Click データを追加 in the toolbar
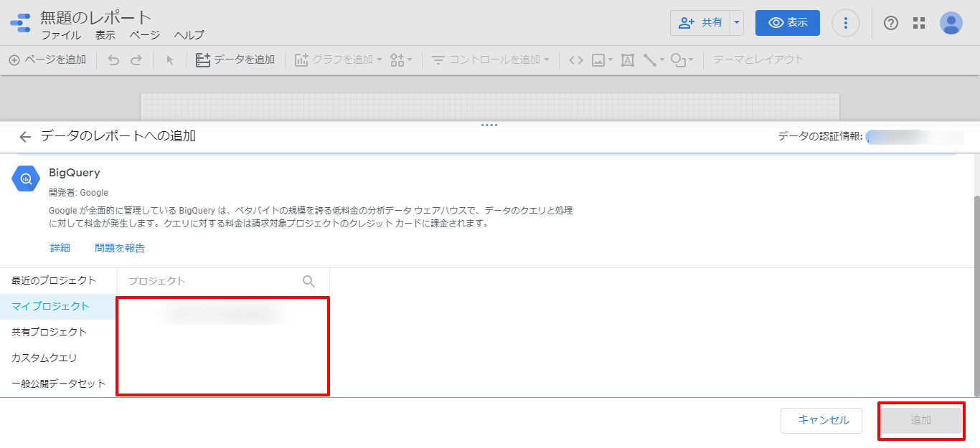 point(235,60)
